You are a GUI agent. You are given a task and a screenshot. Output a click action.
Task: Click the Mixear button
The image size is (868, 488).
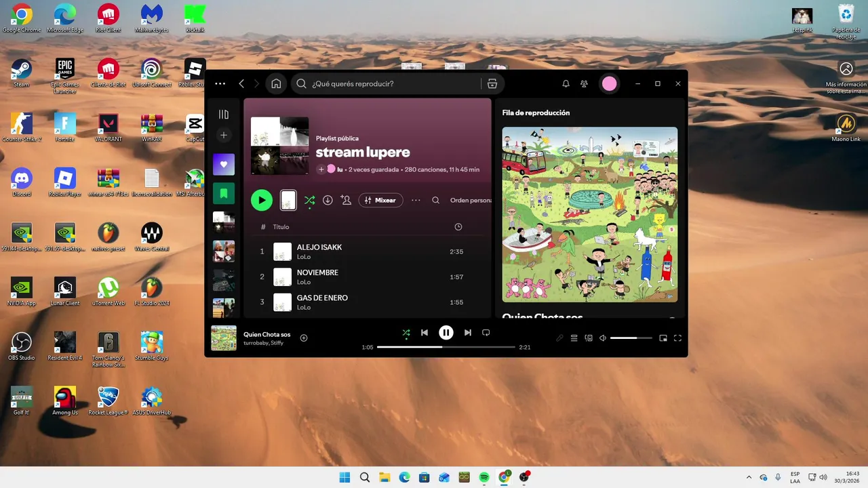coord(380,200)
